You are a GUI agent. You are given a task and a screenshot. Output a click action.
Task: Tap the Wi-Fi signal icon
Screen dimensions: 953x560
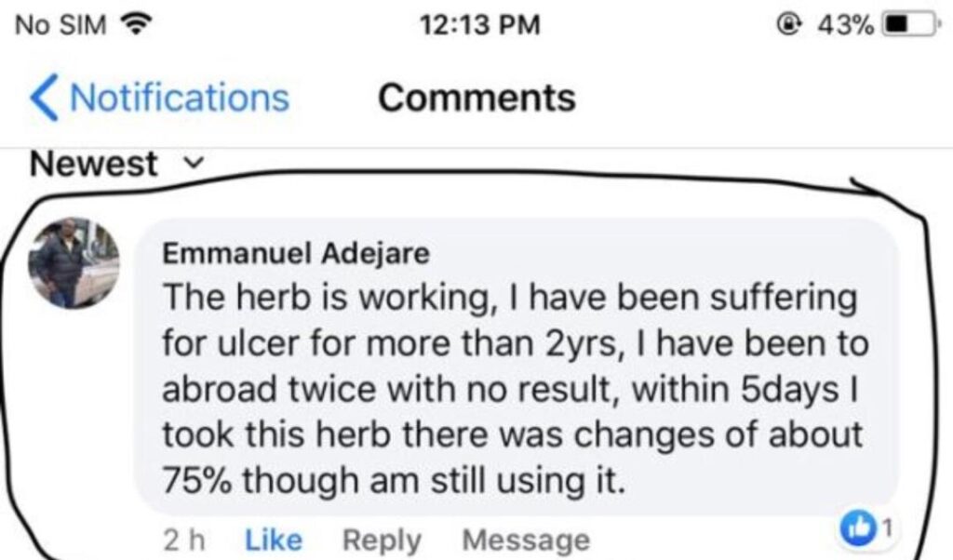[138, 24]
